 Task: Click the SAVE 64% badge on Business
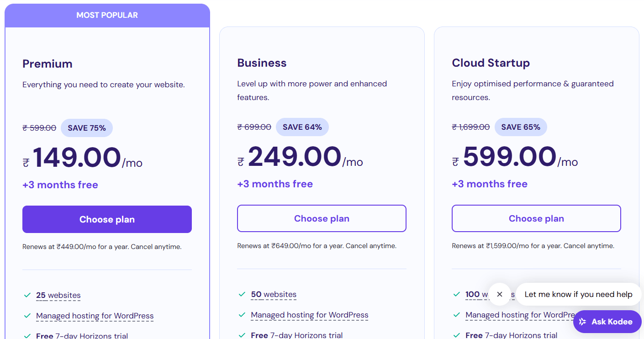click(x=302, y=127)
